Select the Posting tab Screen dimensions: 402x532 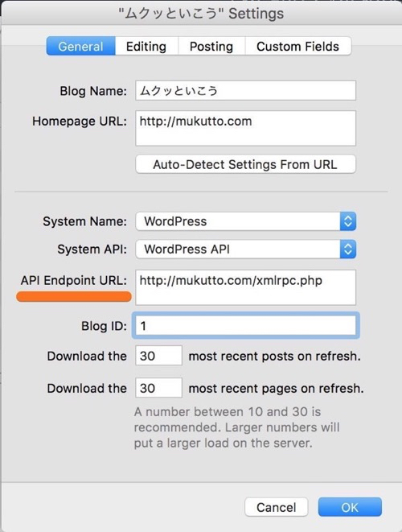coord(211,46)
